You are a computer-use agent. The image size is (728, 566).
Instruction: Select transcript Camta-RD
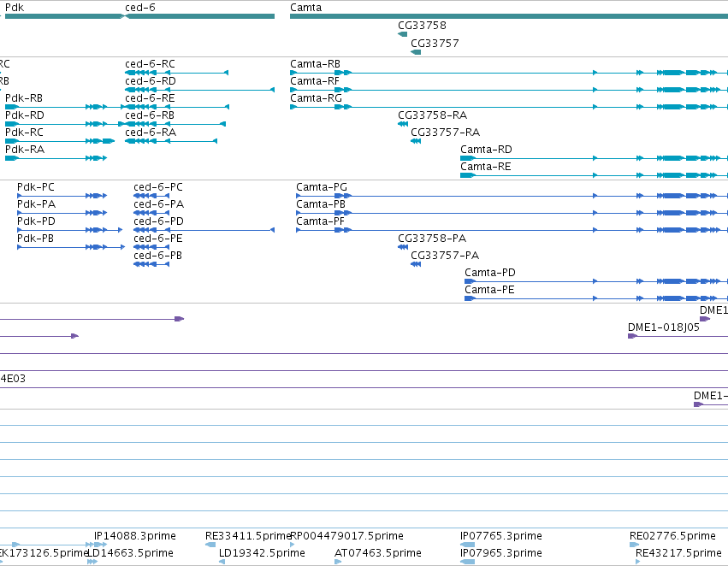tap(595, 158)
